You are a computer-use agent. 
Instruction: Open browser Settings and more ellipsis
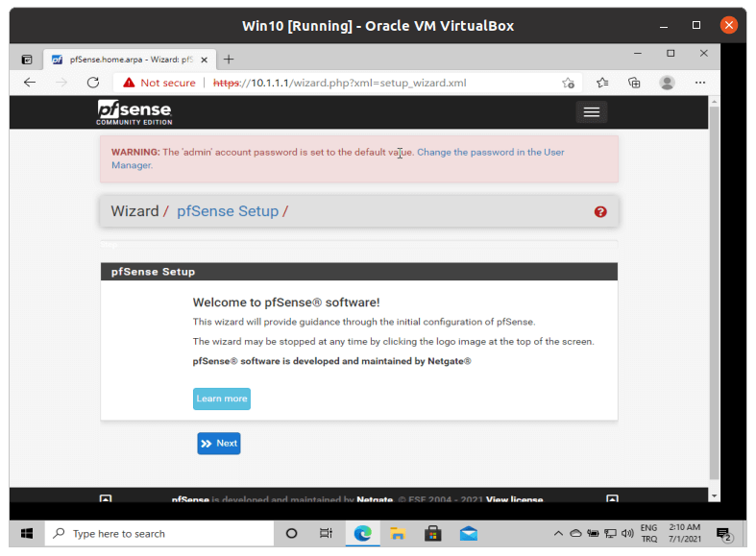[x=700, y=83]
